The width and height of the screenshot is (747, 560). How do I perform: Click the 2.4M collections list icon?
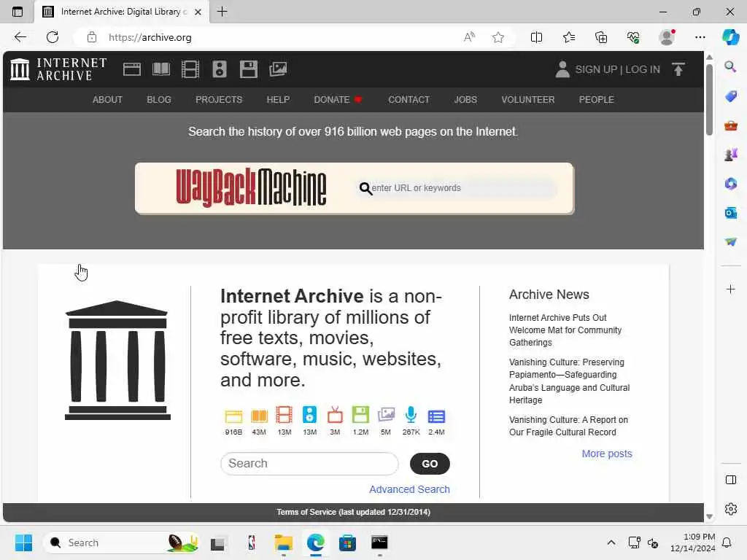coord(436,416)
